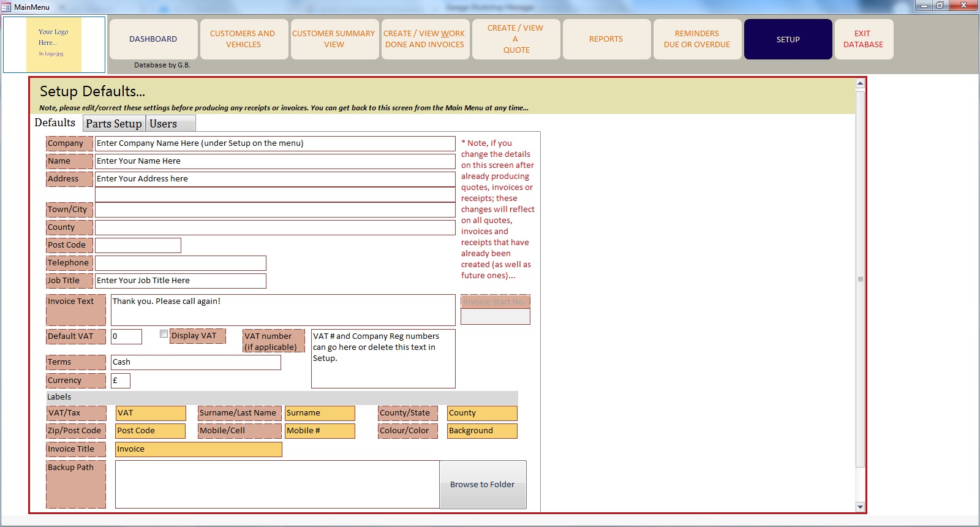
Task: Click Browse to Folder button
Action: point(483,484)
